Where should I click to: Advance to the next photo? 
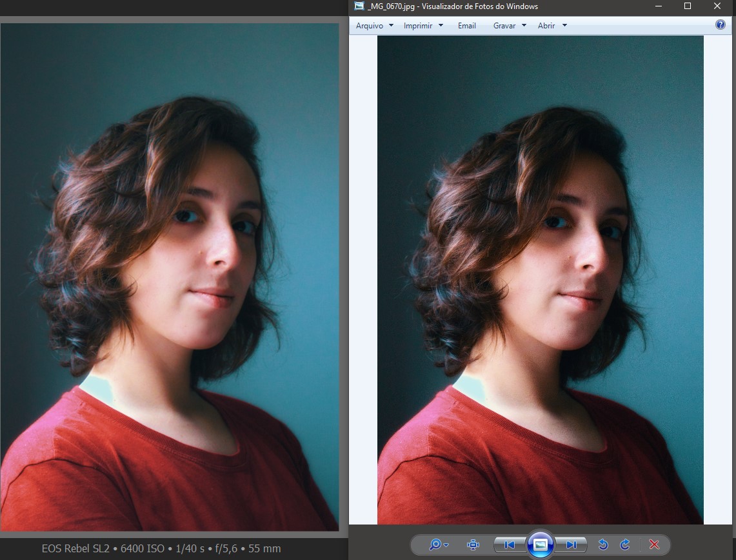[x=572, y=544]
